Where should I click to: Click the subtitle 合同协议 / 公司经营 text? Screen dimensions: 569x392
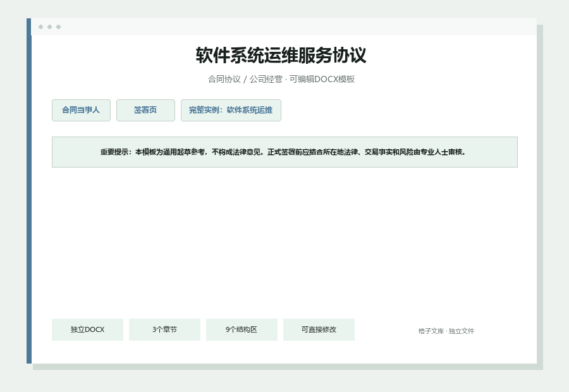click(245, 79)
